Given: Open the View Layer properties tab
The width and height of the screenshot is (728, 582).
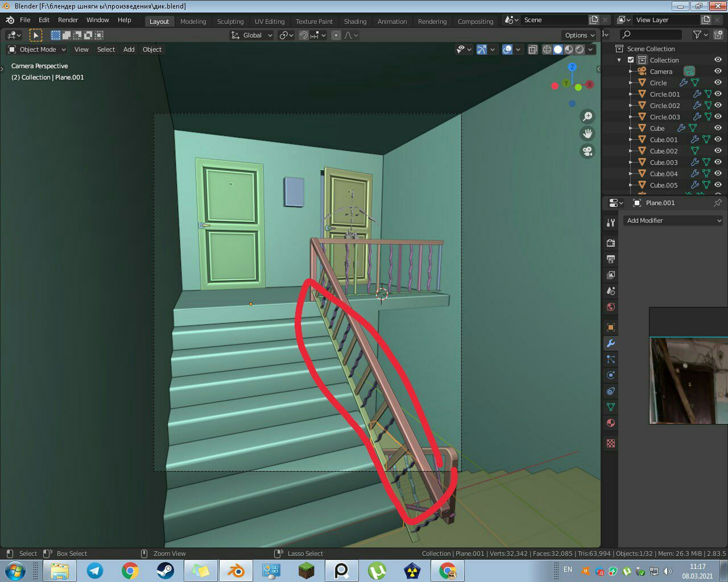Looking at the screenshot, I should [x=610, y=275].
